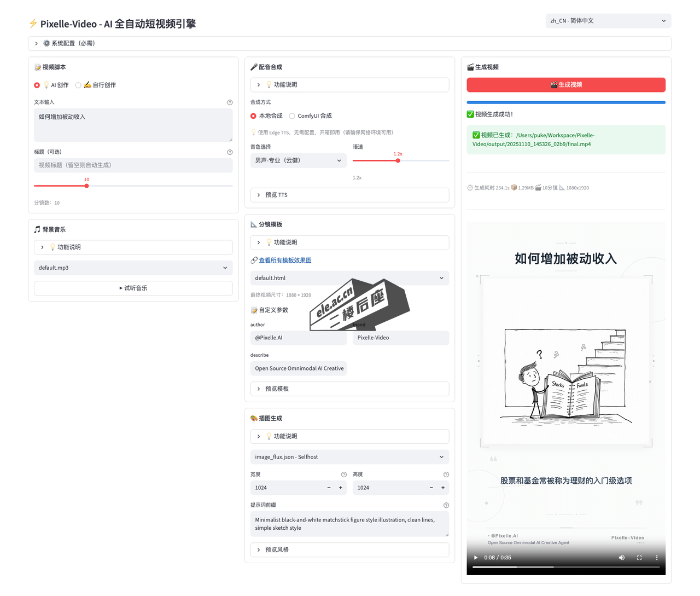Image resolution: width=700 pixels, height=596 pixels.
Task: Expand the 系统配置(必需) section
Action: [349, 43]
